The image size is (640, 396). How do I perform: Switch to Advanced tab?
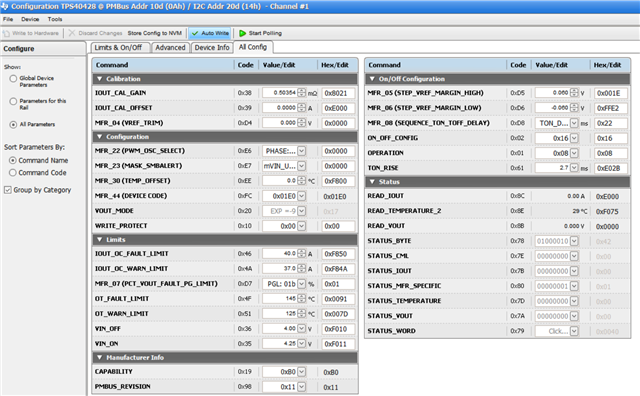[170, 48]
